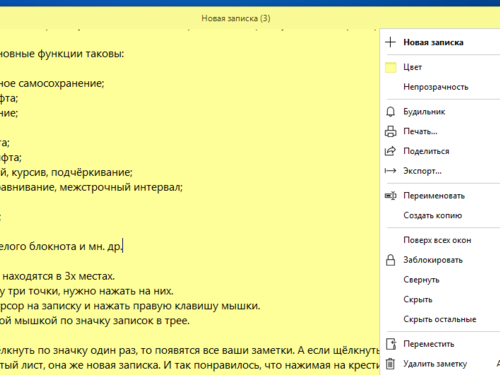Click the line функции таковы:
500x375 pixels.
point(62,54)
